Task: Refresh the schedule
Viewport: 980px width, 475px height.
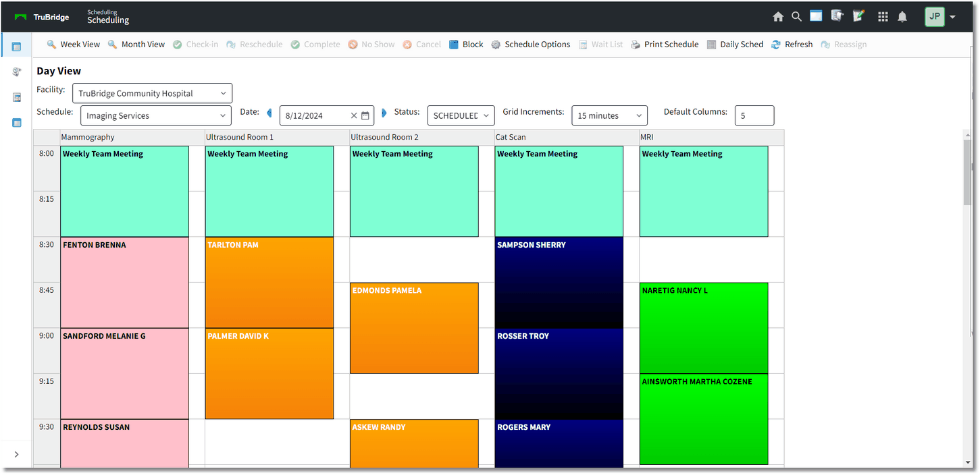Action: pyautogui.click(x=792, y=45)
